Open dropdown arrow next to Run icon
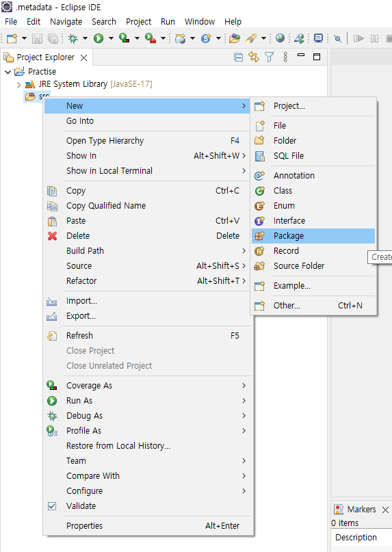392x552 pixels. (111, 38)
